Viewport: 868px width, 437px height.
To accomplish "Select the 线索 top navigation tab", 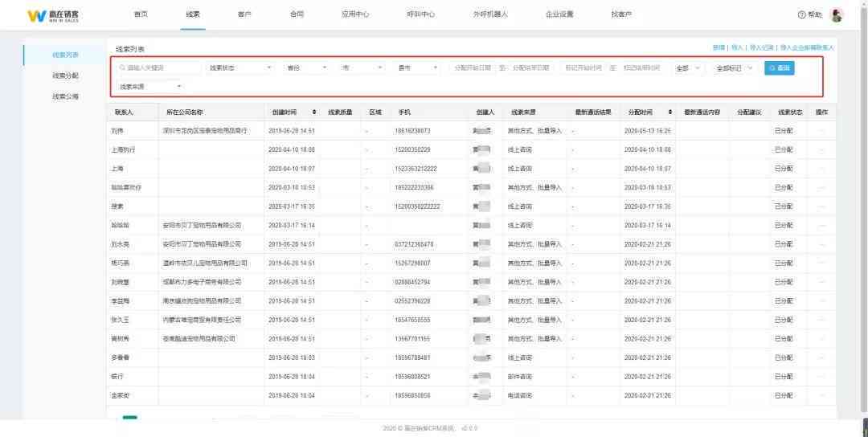I will 193,14.
